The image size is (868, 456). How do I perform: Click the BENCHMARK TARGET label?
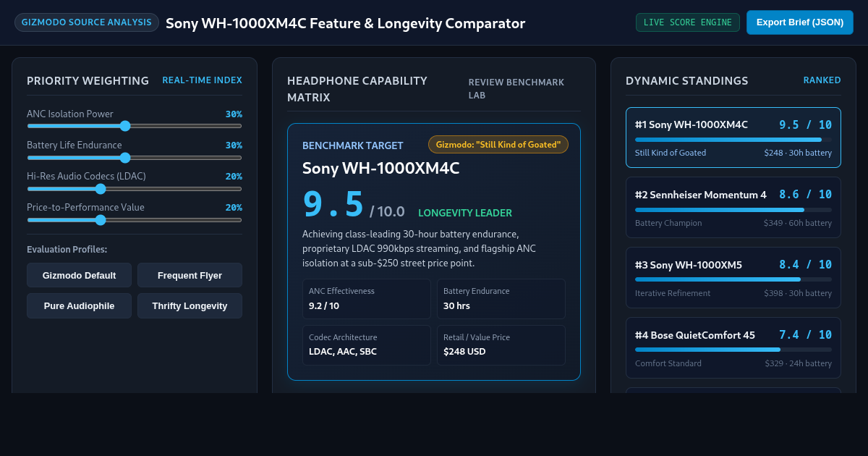point(353,145)
